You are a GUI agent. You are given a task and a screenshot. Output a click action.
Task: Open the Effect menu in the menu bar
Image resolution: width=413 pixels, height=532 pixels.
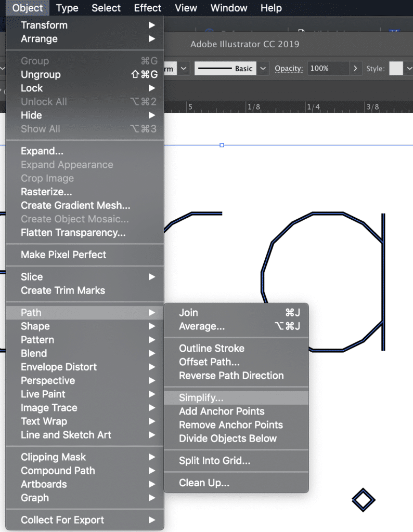pos(147,8)
